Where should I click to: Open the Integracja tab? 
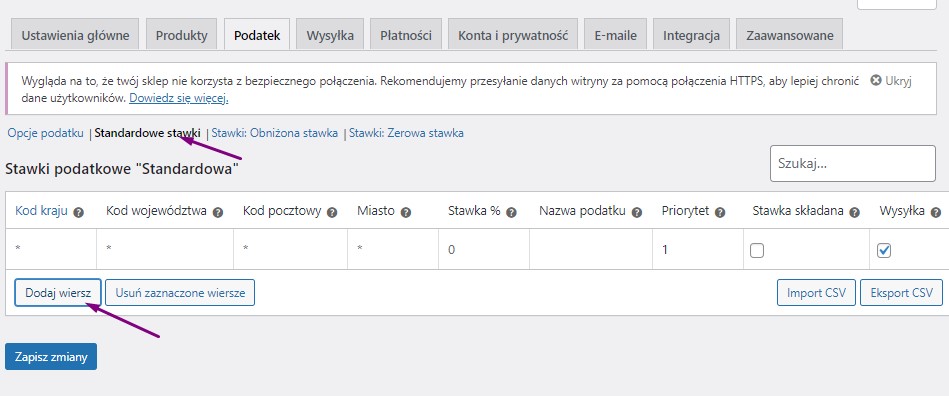coord(691,35)
